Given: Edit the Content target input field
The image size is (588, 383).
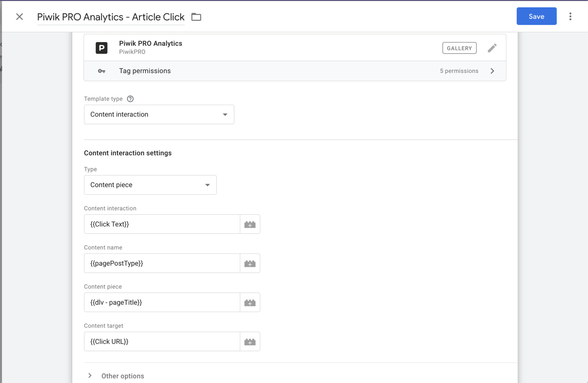Looking at the screenshot, I should pos(162,342).
